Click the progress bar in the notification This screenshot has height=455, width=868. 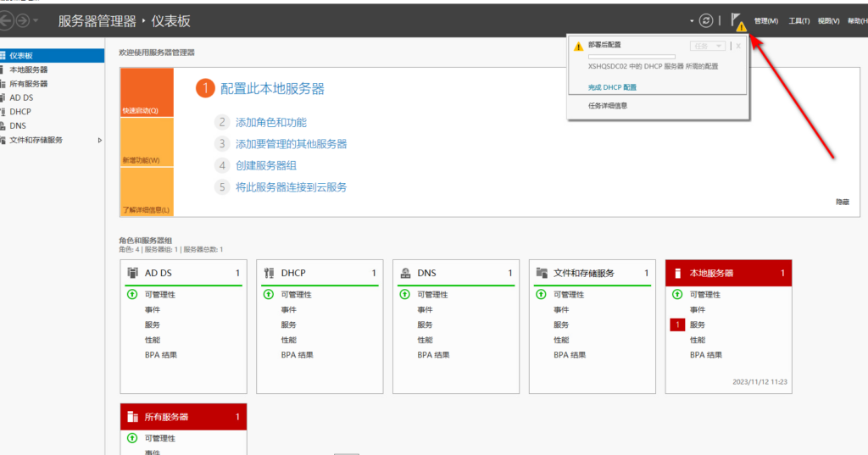pos(632,57)
